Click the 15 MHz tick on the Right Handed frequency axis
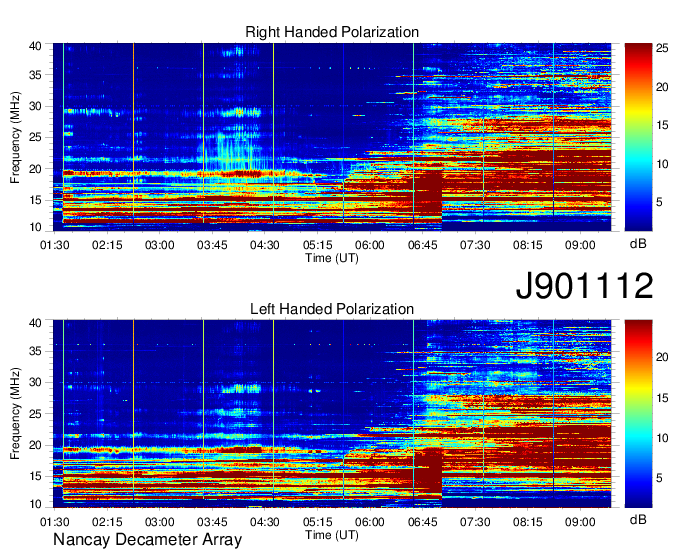 [35, 200]
